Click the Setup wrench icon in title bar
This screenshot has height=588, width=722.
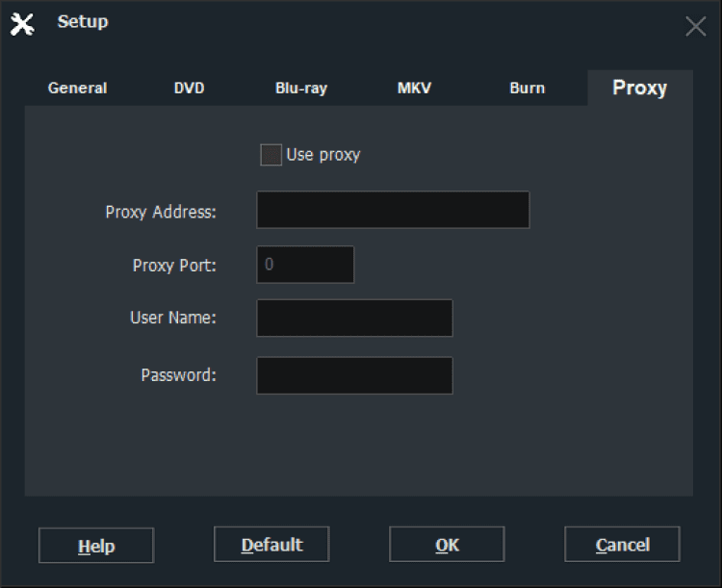[x=21, y=24]
